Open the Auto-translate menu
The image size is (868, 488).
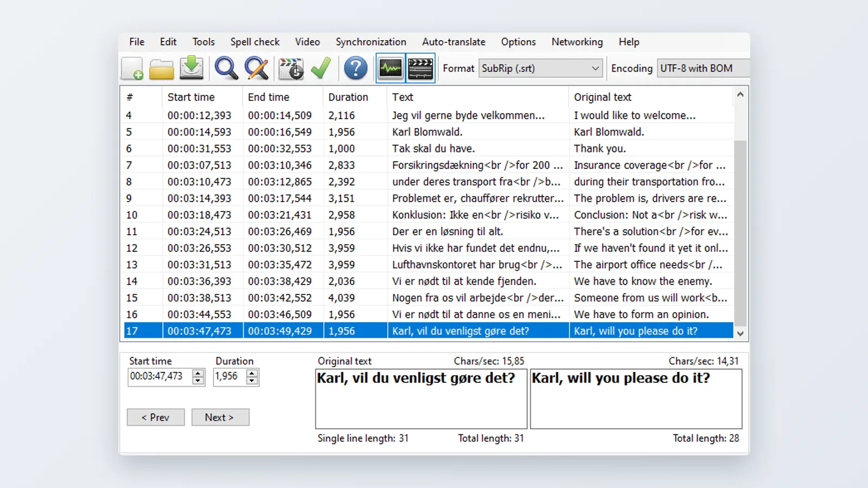454,42
